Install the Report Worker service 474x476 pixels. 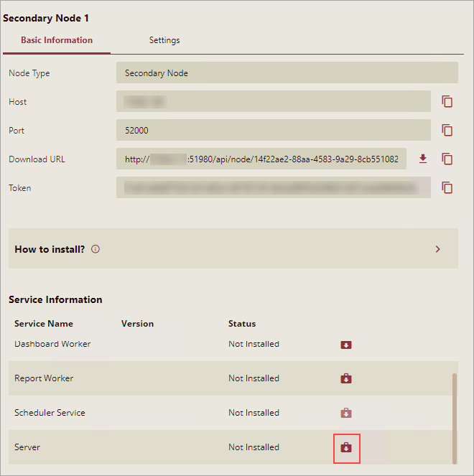(x=346, y=378)
